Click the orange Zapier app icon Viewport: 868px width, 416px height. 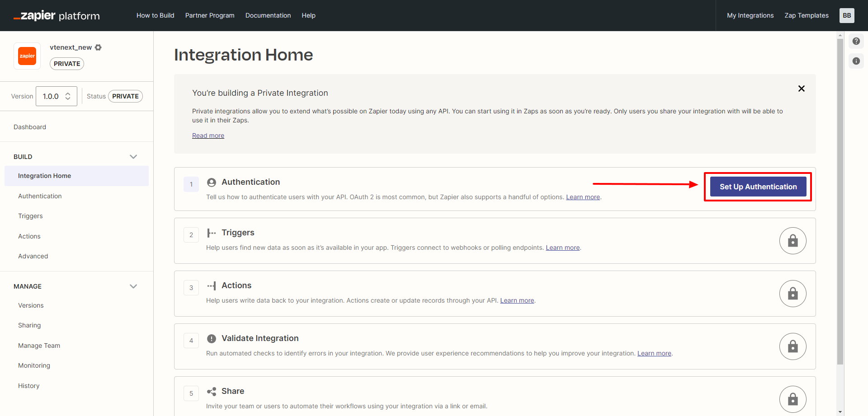(27, 56)
